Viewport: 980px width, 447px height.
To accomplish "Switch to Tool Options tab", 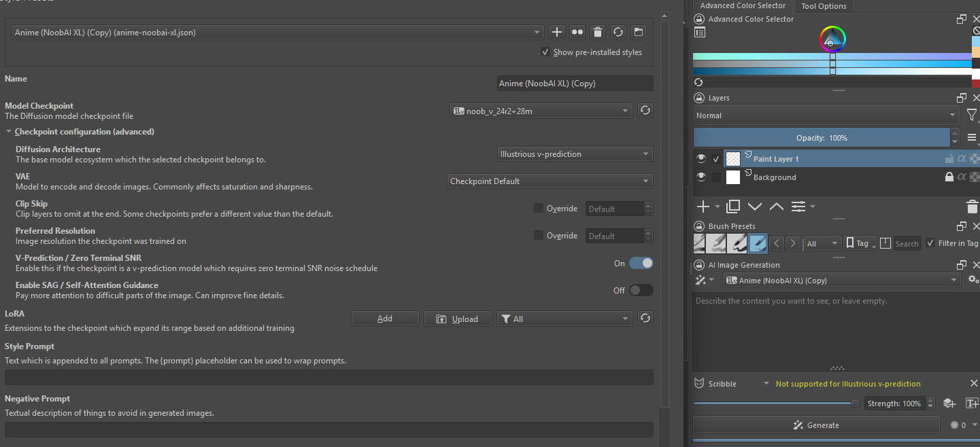I will tap(824, 6).
